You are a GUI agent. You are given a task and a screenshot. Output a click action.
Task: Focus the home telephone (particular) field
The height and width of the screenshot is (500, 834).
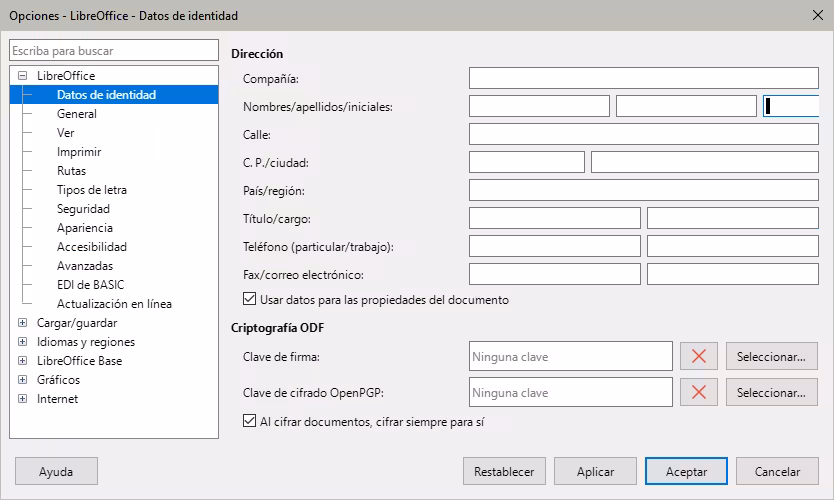click(555, 246)
